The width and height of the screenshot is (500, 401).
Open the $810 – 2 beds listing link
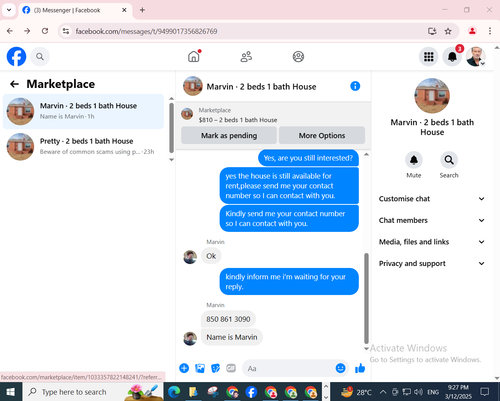(x=238, y=120)
